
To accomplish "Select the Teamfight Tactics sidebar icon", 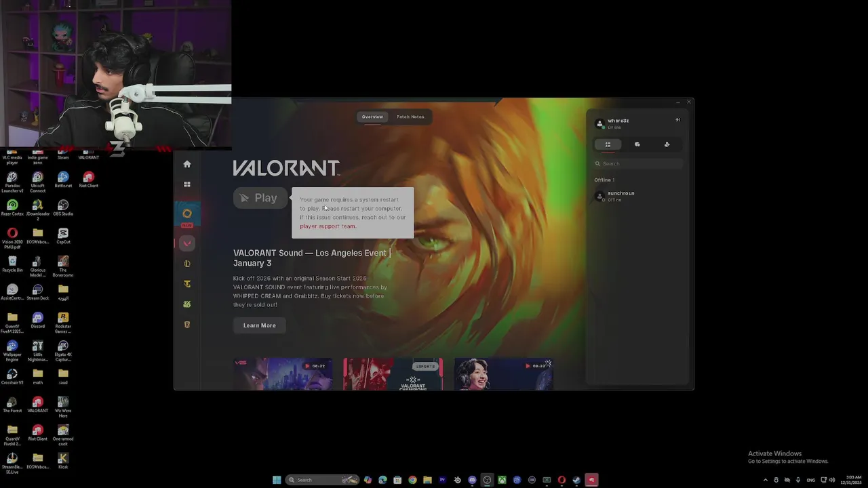I will 187,284.
